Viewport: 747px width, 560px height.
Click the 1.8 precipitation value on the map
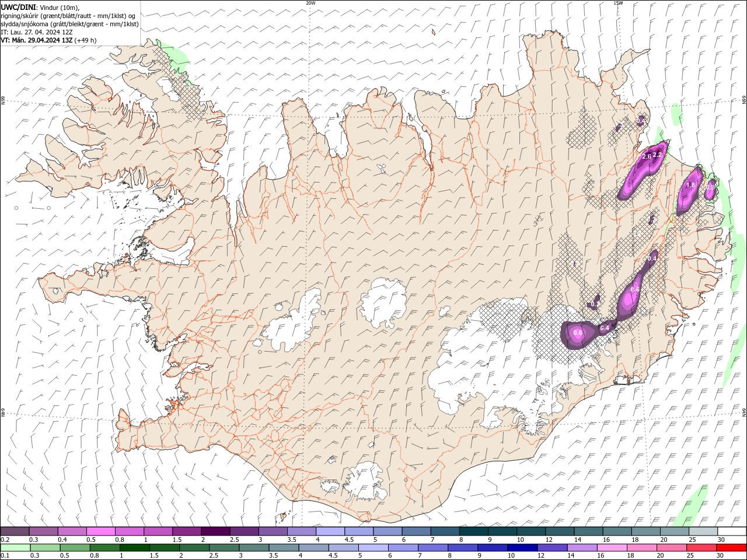coord(690,185)
